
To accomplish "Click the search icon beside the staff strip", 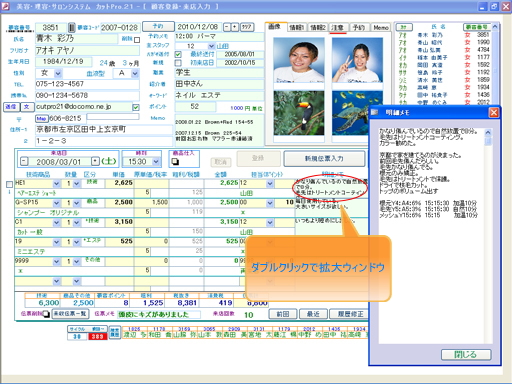I will (x=115, y=332).
